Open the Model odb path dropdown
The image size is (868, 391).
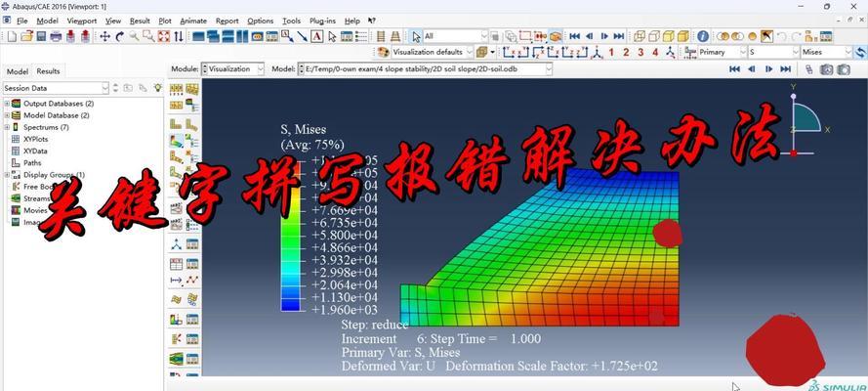click(x=425, y=69)
